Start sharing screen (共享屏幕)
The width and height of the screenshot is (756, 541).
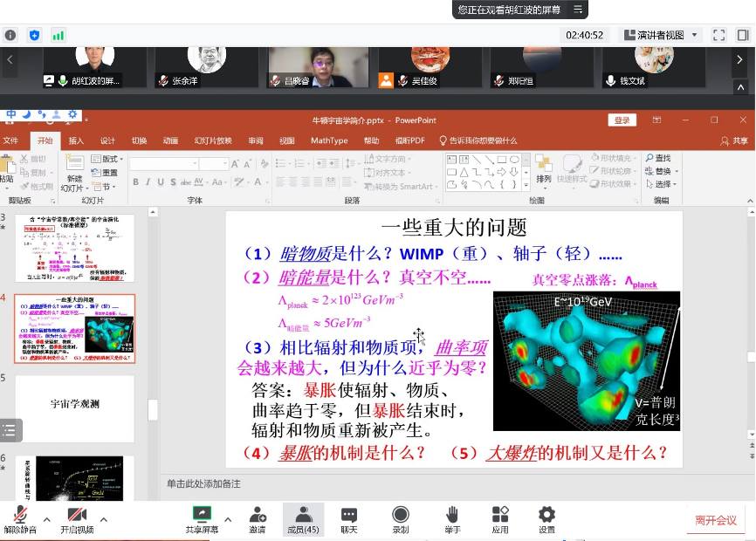202,518
